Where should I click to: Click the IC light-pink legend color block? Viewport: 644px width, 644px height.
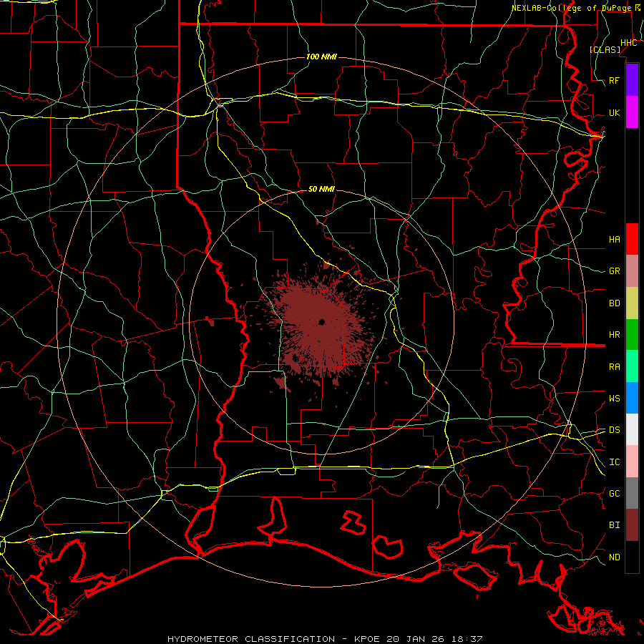(x=632, y=462)
